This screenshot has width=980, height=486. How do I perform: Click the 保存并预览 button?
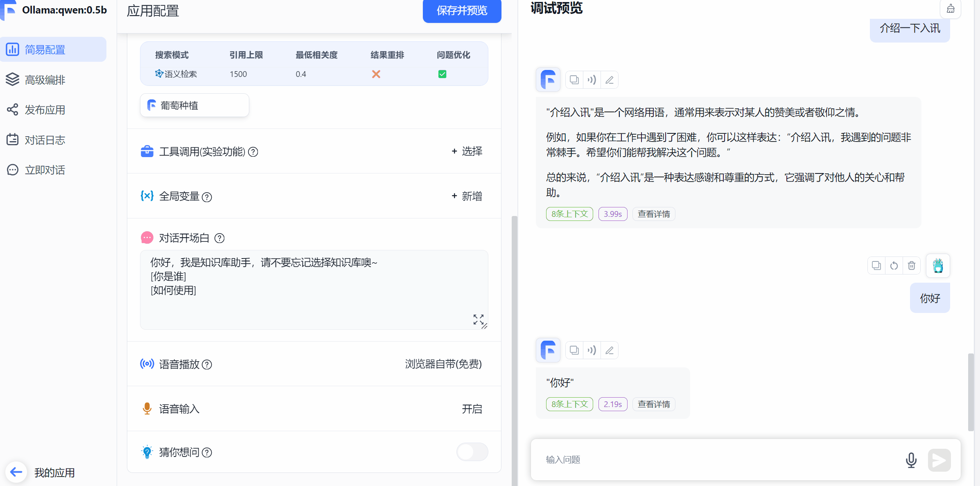coord(462,11)
